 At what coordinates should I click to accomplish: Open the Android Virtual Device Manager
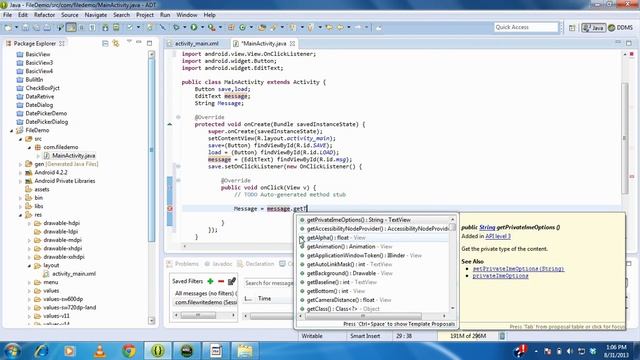(x=116, y=27)
